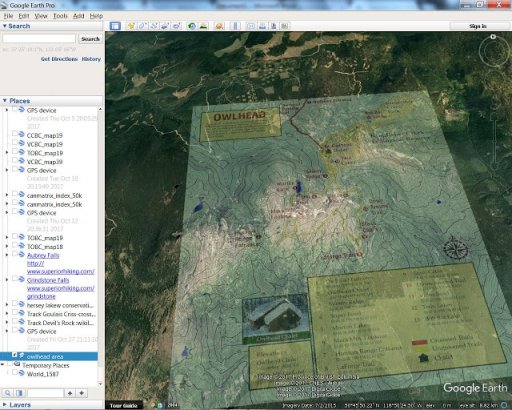Open the Grindstone Falls link

48,280
